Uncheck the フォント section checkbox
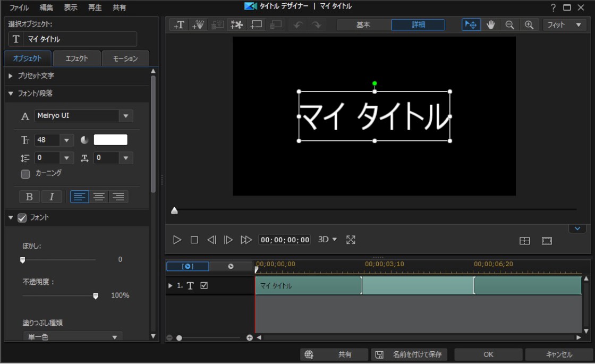595x364 pixels. tap(22, 217)
